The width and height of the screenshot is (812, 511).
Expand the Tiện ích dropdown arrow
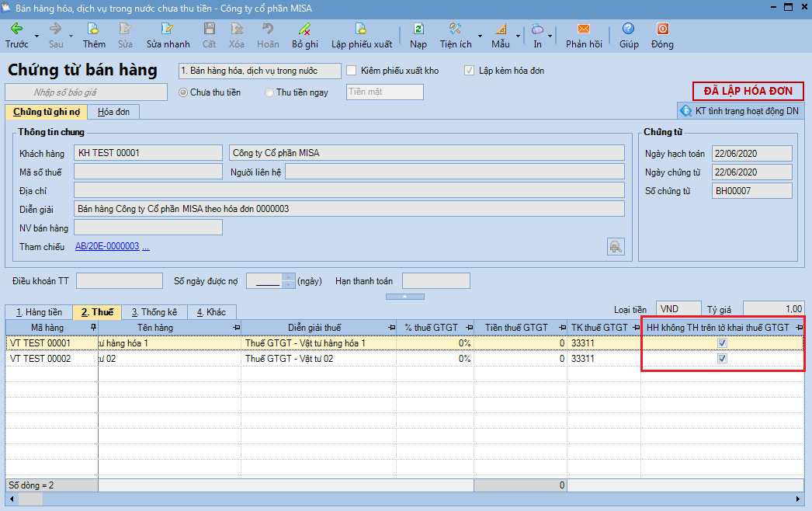480,36
